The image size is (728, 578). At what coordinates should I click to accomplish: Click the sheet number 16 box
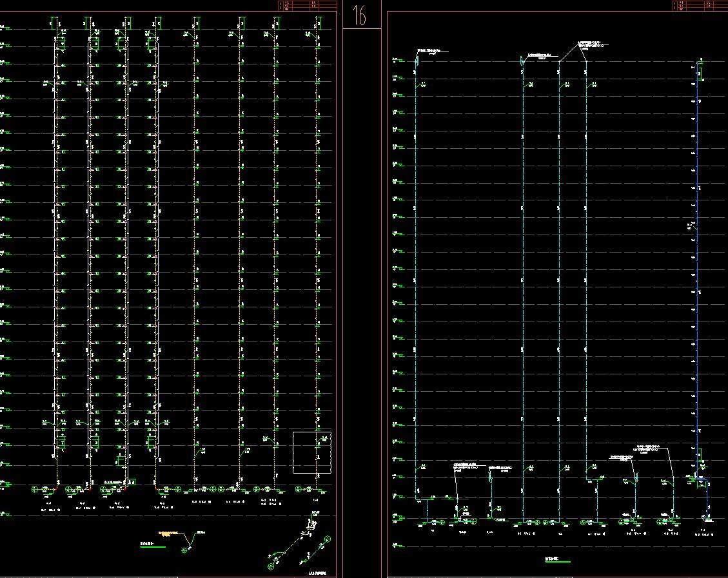point(360,14)
